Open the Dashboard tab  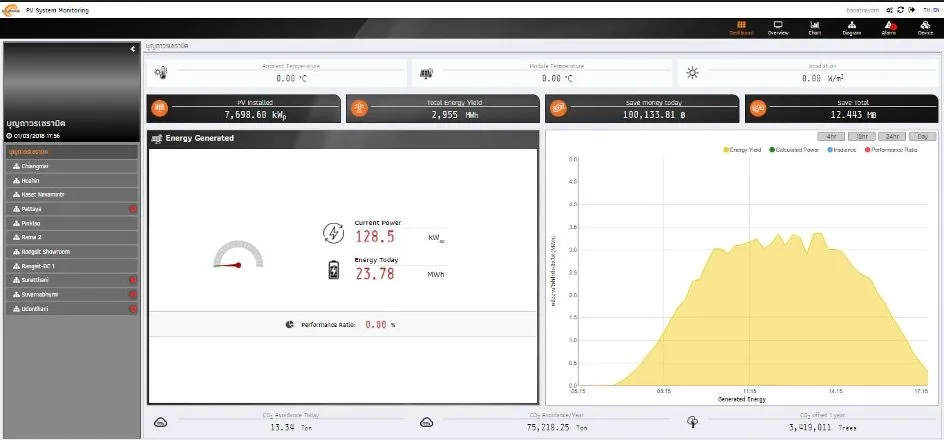[x=741, y=28]
